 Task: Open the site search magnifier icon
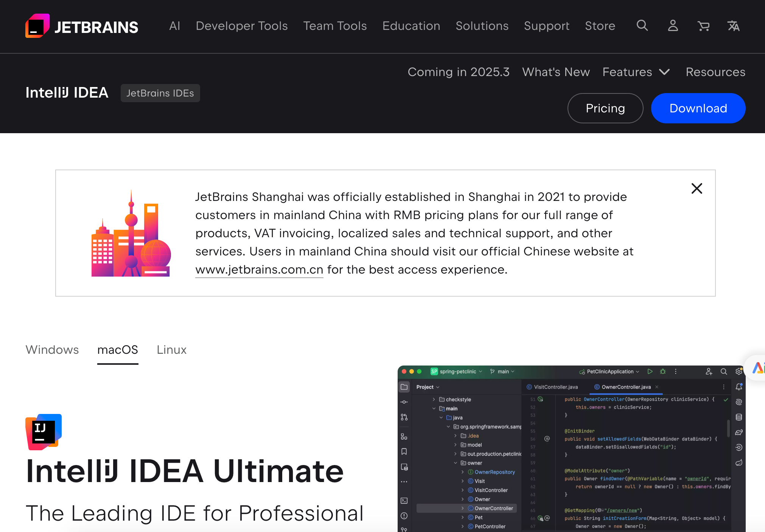point(642,26)
